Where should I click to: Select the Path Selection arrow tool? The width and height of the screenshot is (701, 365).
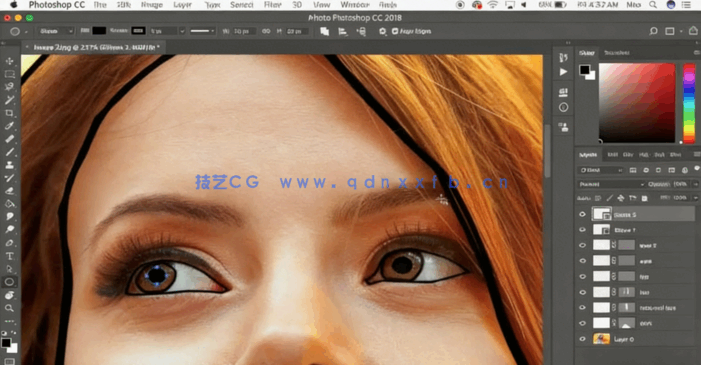pyautogui.click(x=9, y=269)
